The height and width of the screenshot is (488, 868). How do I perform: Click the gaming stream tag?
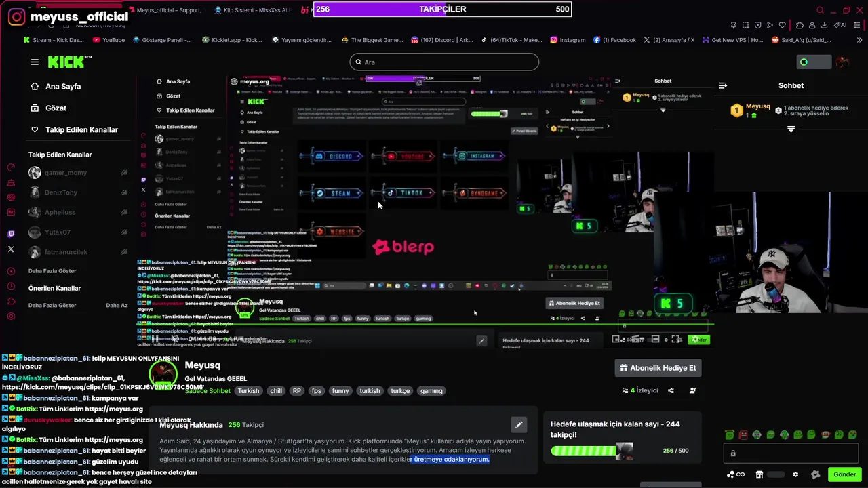pyautogui.click(x=431, y=391)
